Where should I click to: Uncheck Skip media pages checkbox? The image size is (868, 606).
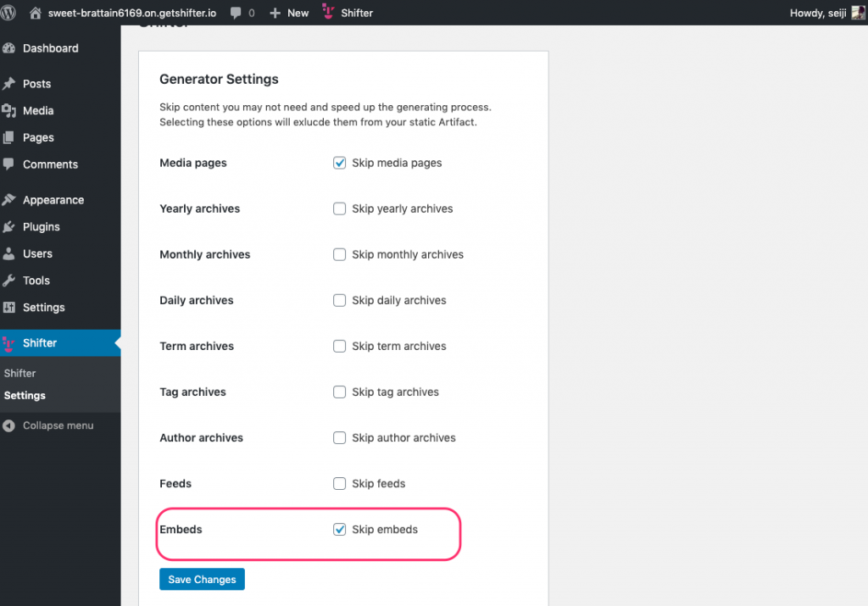tap(339, 163)
